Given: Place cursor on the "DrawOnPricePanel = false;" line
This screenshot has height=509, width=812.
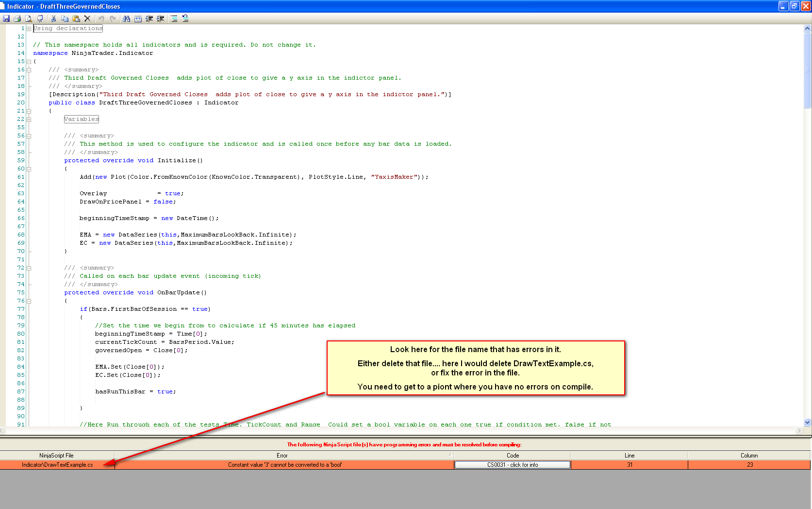Looking at the screenshot, I should pyautogui.click(x=128, y=202).
